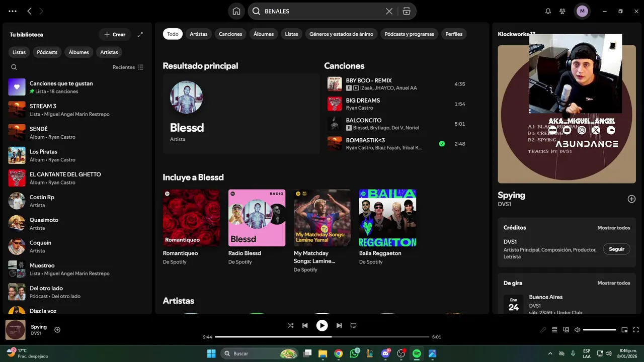Open the Browse icon next to search
Image resolution: width=644 pixels, height=362 pixels.
[x=407, y=11]
